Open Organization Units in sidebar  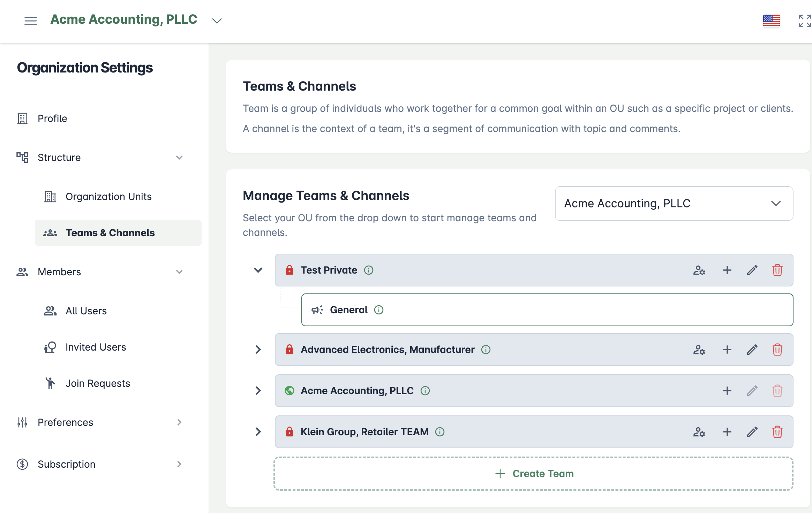[x=108, y=197]
